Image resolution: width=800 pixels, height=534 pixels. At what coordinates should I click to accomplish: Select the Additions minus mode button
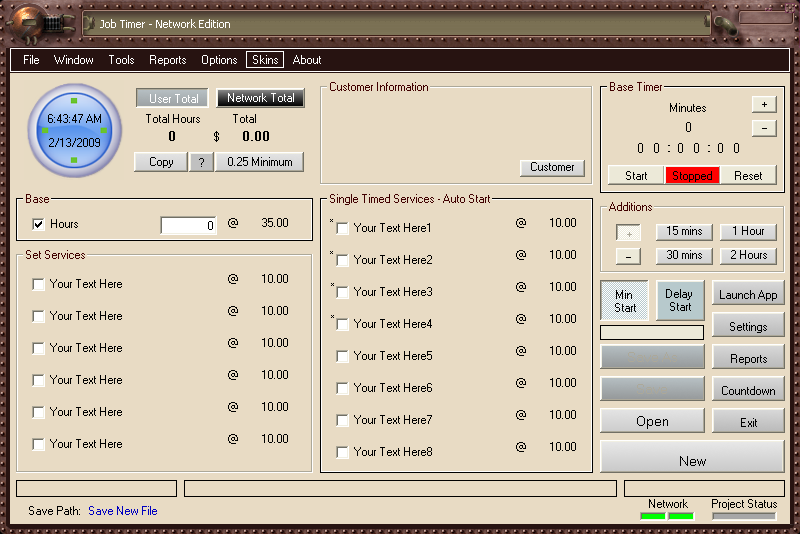tap(628, 256)
